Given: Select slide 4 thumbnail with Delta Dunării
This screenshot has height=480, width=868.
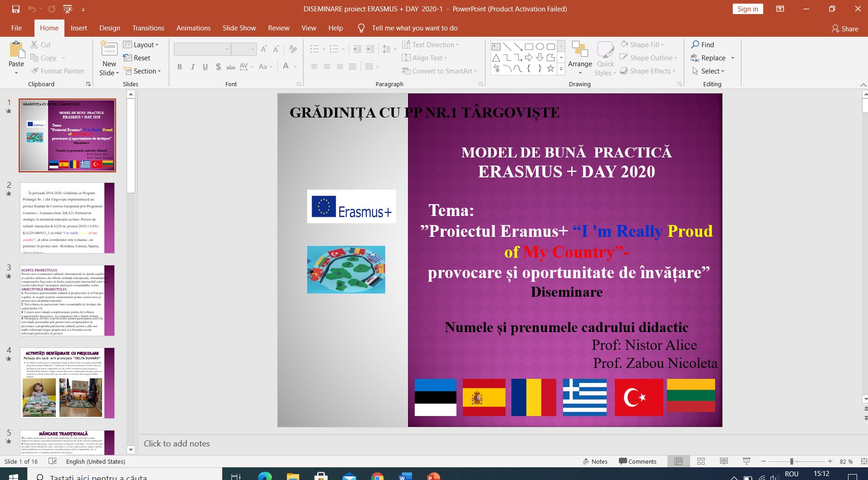Looking at the screenshot, I should point(67,383).
